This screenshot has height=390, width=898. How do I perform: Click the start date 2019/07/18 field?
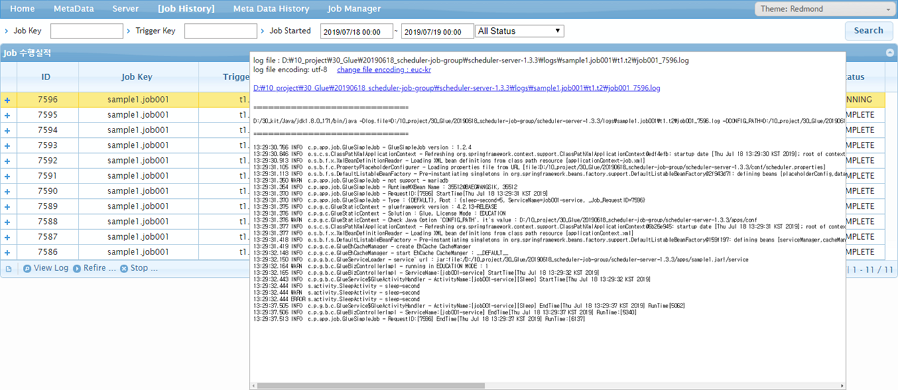[356, 31]
